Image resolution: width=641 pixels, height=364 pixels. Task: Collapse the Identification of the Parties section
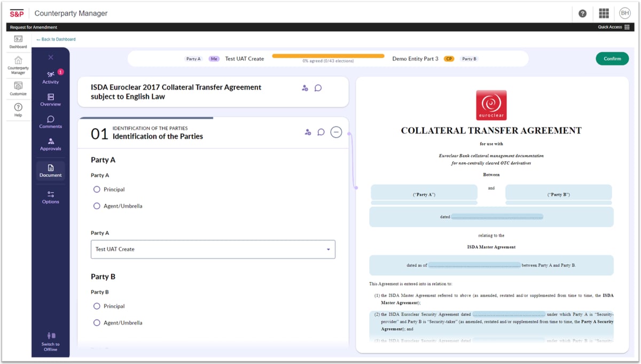click(336, 132)
